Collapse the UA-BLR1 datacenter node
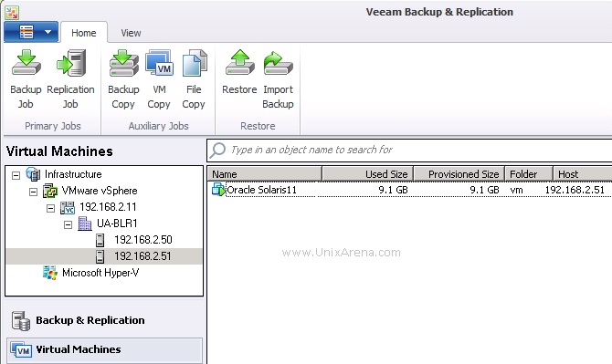The height and width of the screenshot is (364, 612). click(x=68, y=224)
